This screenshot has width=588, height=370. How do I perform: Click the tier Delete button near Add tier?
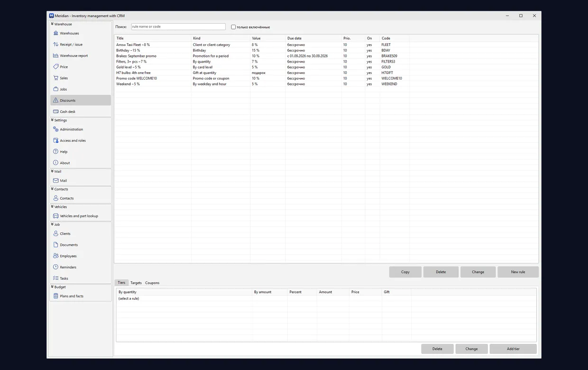[437, 349]
